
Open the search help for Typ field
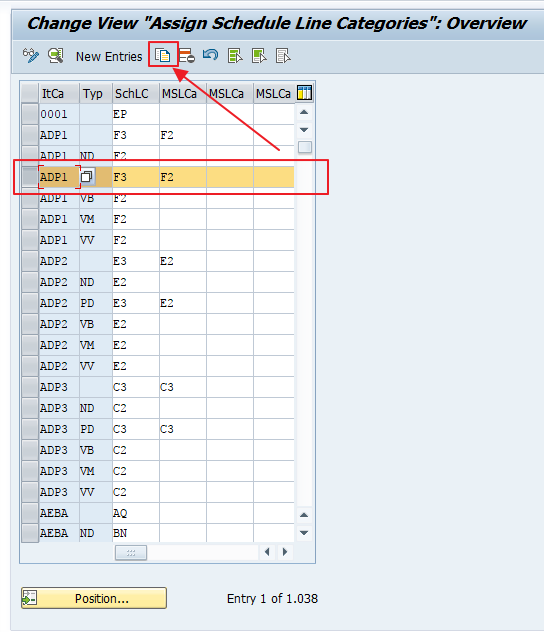click(87, 177)
